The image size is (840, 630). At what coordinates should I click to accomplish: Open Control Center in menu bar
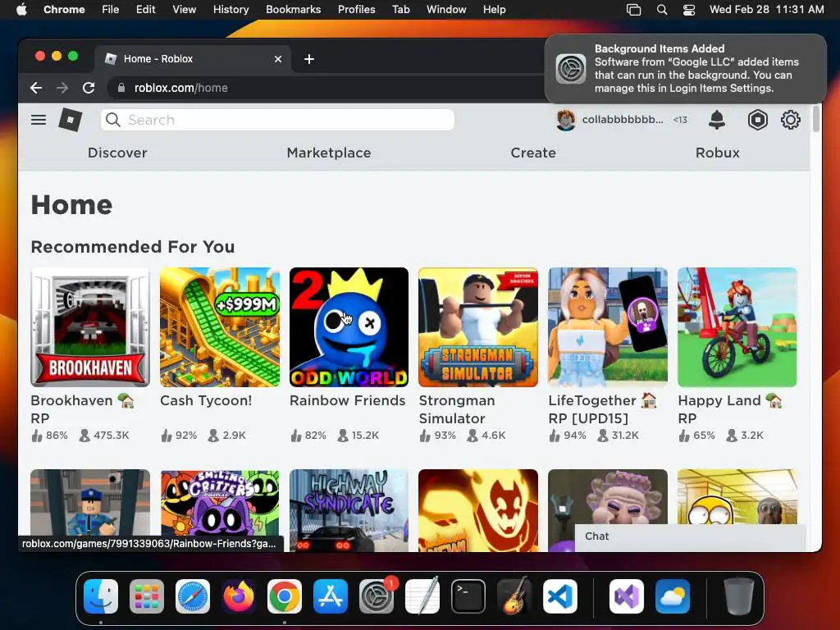pyautogui.click(x=689, y=10)
